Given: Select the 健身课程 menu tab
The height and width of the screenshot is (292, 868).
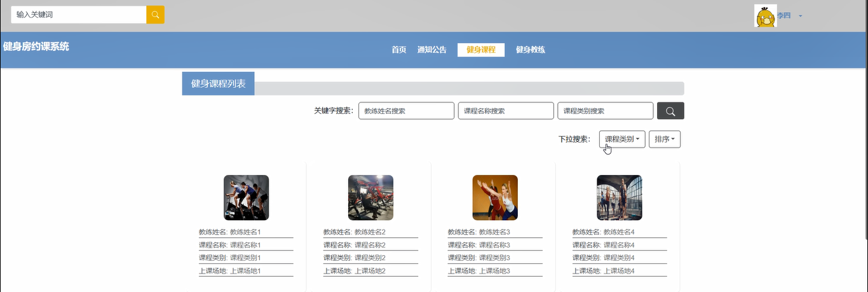Looking at the screenshot, I should (481, 50).
